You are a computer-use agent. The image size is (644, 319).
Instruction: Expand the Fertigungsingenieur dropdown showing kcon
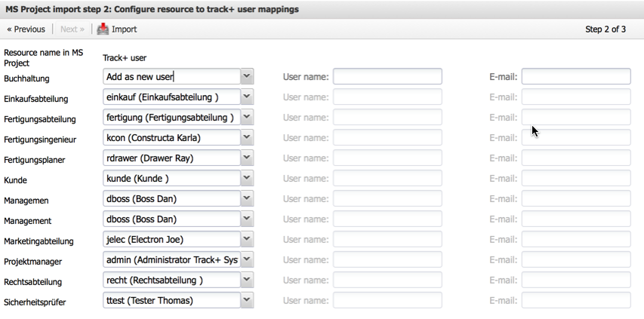[247, 137]
